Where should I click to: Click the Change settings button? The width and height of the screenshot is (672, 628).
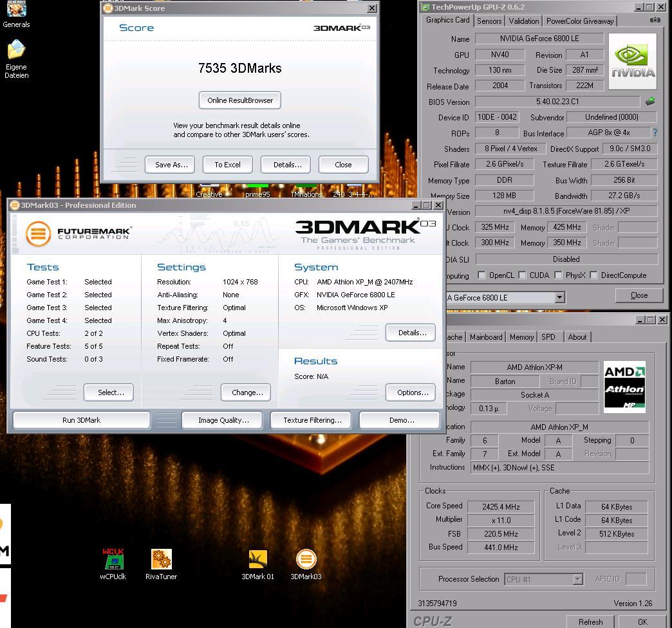(x=246, y=392)
